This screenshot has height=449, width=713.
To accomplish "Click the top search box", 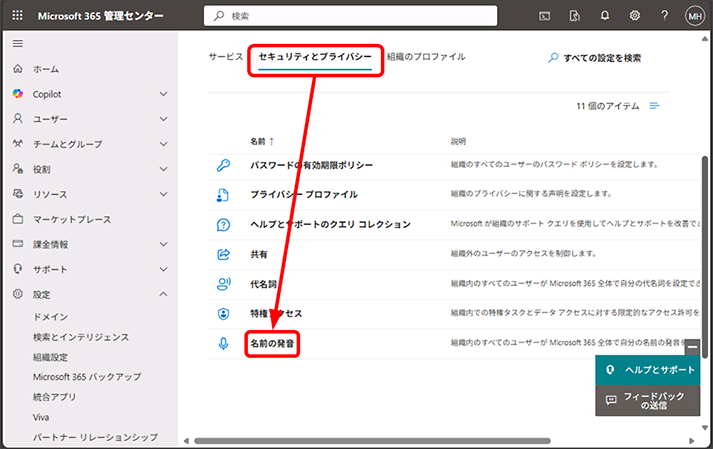I will [x=351, y=16].
